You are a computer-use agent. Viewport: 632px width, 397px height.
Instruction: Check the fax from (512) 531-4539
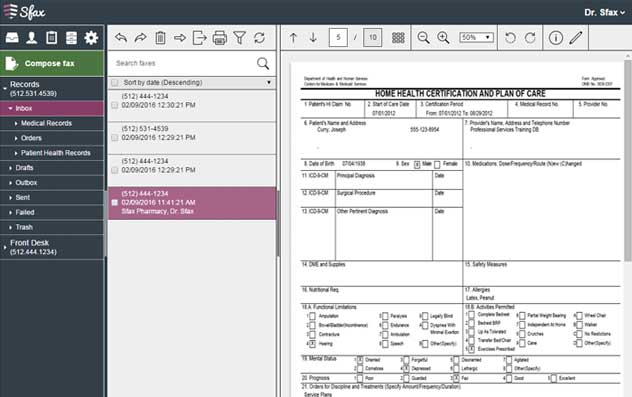click(115, 138)
